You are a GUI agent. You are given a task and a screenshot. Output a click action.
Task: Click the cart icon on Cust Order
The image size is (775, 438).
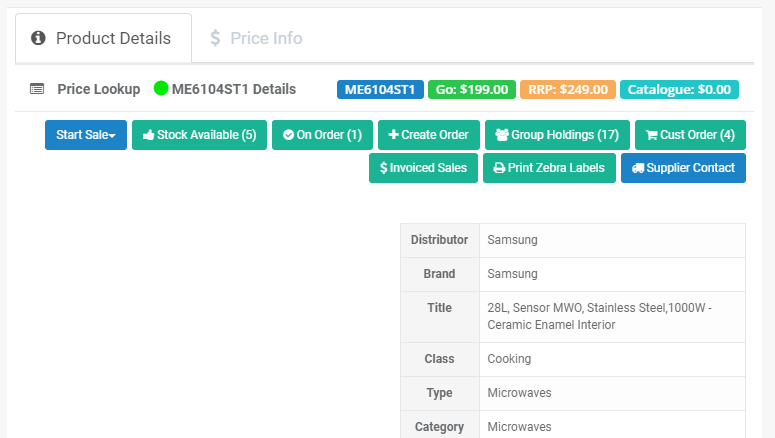click(652, 135)
